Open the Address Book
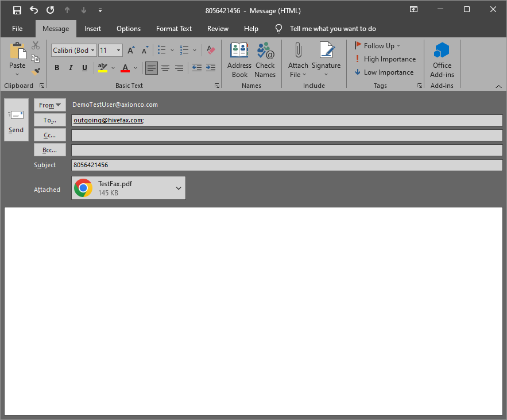 tap(239, 51)
